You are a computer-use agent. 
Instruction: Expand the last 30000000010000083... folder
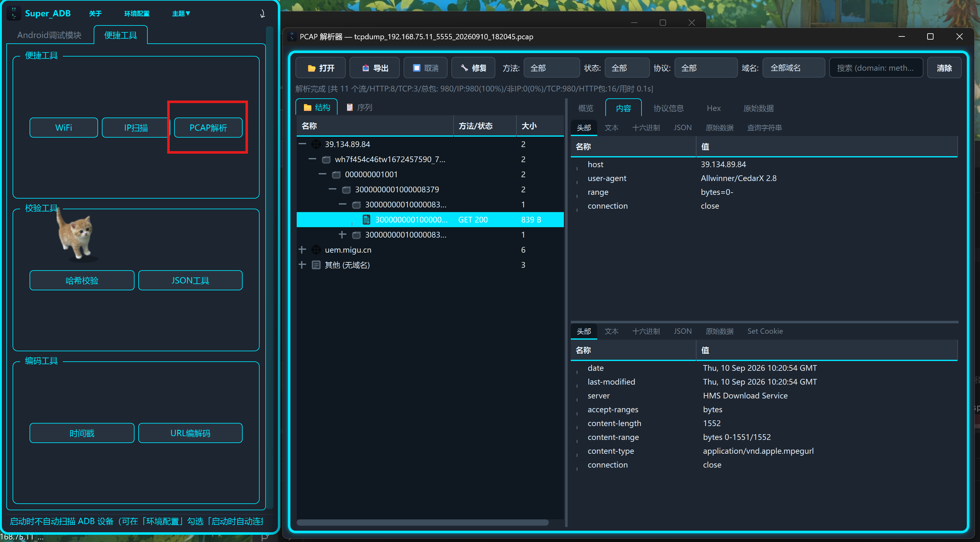coord(343,235)
